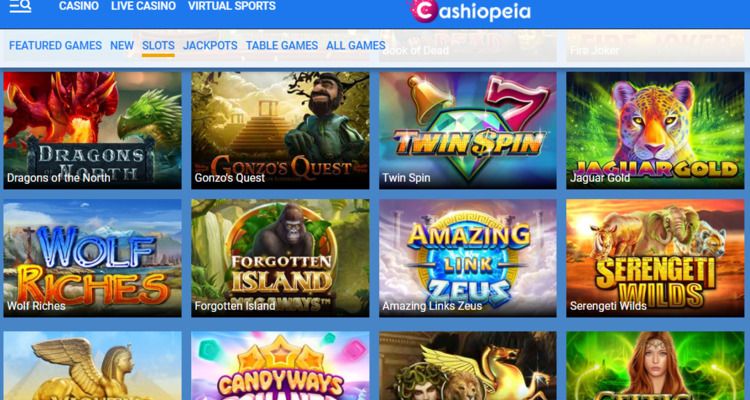The width and height of the screenshot is (750, 400).
Task: Open the Jaguar Gold game thumbnail
Action: (655, 131)
